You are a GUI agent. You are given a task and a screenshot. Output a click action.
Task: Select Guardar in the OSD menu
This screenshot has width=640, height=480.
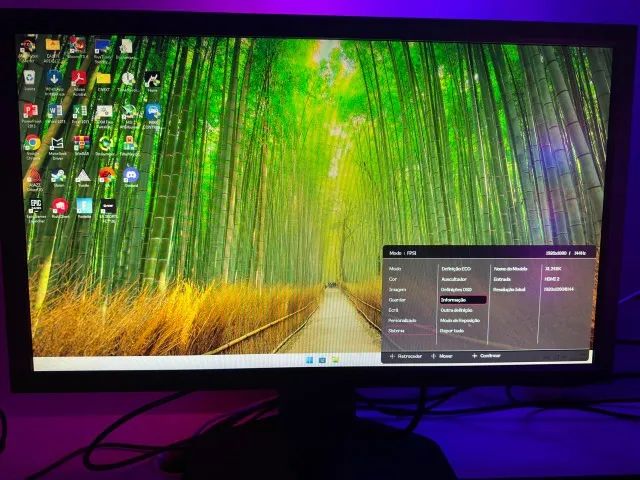397,300
